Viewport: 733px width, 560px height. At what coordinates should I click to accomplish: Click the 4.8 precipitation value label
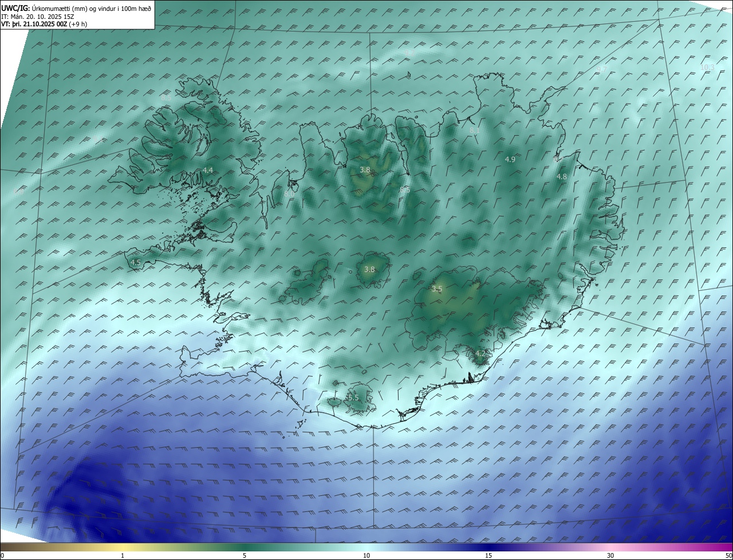coord(562,177)
